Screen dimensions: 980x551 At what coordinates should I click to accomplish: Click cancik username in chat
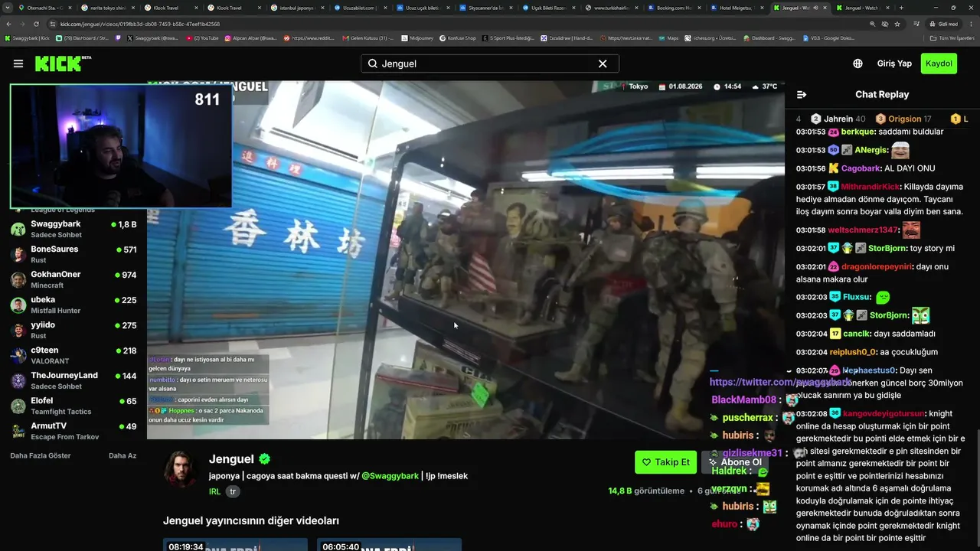(x=856, y=334)
